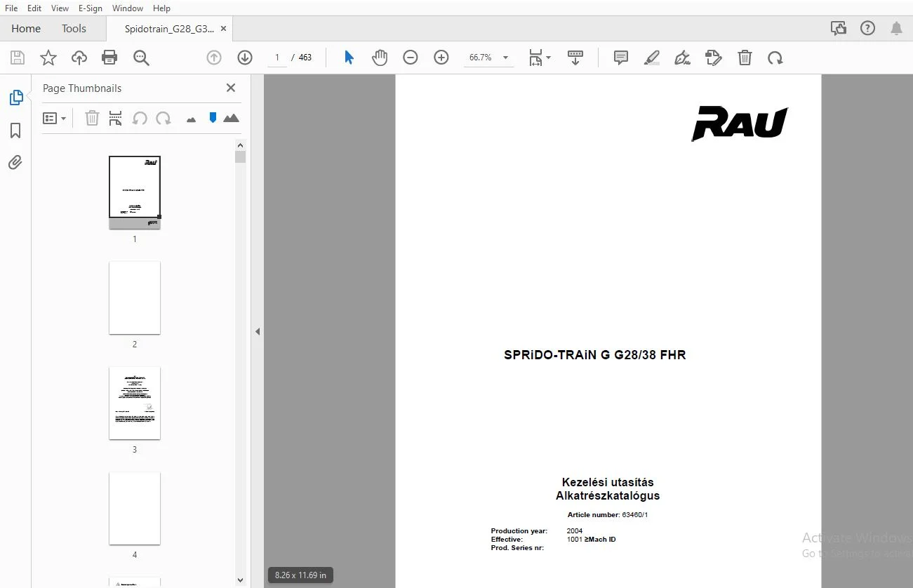Select the Spidotrain_G28_G3 document tab
This screenshot has height=588, width=913.
coord(169,29)
